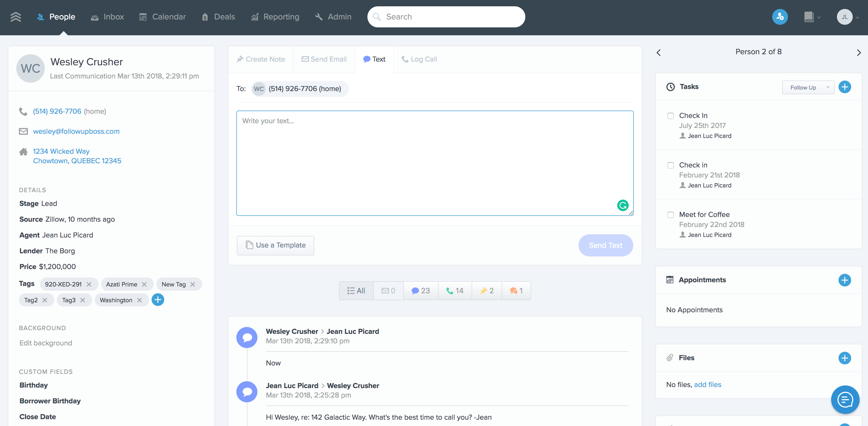Check the July 25th Check In task
Image resolution: width=868 pixels, height=426 pixels.
coord(671,116)
